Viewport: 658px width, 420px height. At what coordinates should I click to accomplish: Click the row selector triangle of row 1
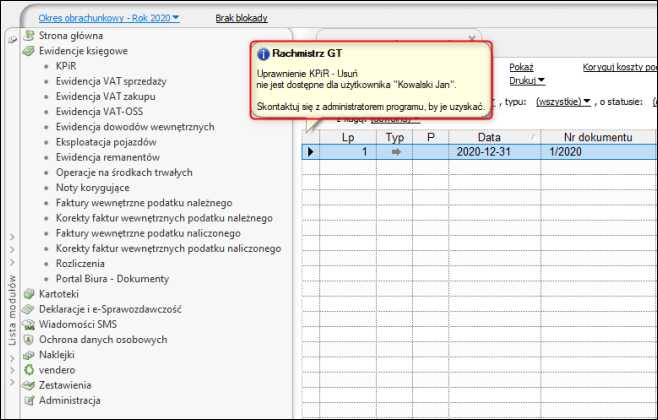[311, 152]
